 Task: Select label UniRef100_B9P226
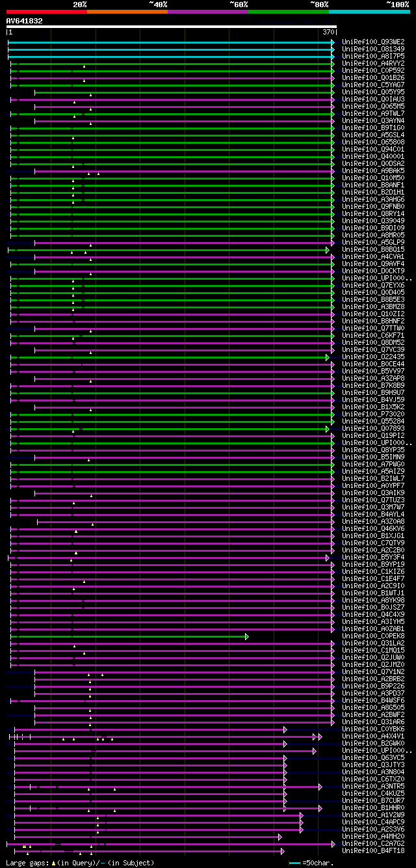click(373, 686)
